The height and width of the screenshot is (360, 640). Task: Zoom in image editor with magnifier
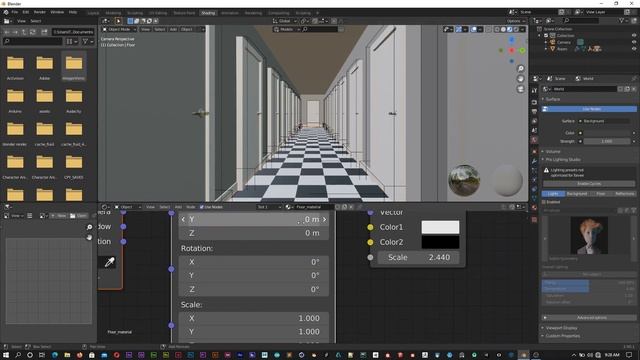pyautogui.click(x=89, y=227)
